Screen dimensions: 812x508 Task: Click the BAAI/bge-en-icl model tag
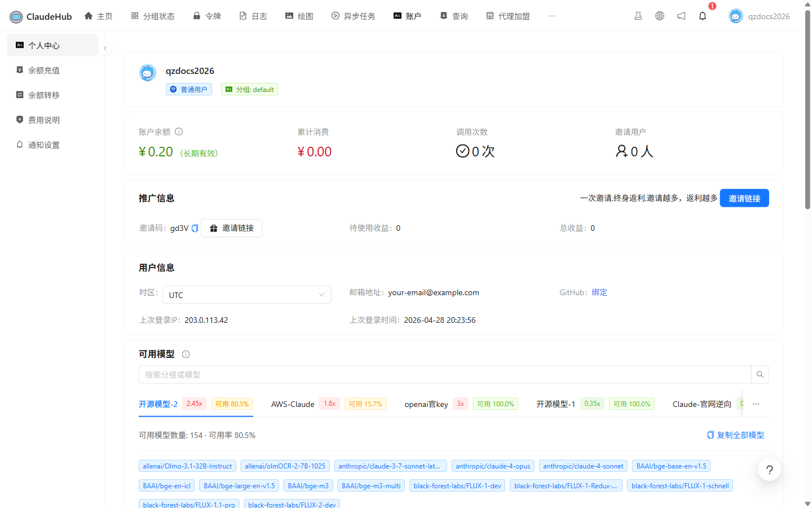(x=167, y=486)
